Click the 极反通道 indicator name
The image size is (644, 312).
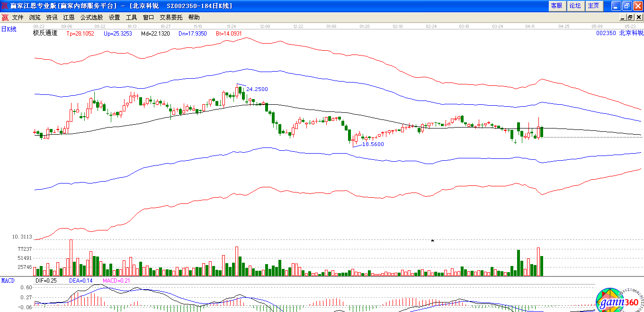pos(45,33)
